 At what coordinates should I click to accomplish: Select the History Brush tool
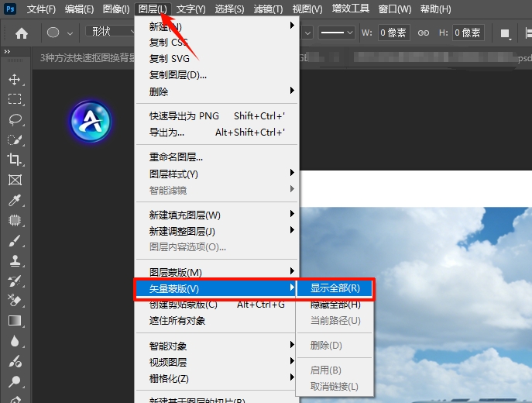tap(15, 281)
